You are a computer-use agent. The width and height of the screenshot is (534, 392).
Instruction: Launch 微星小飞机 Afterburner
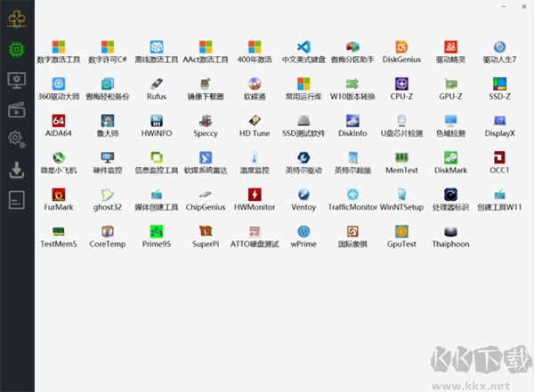click(x=59, y=163)
